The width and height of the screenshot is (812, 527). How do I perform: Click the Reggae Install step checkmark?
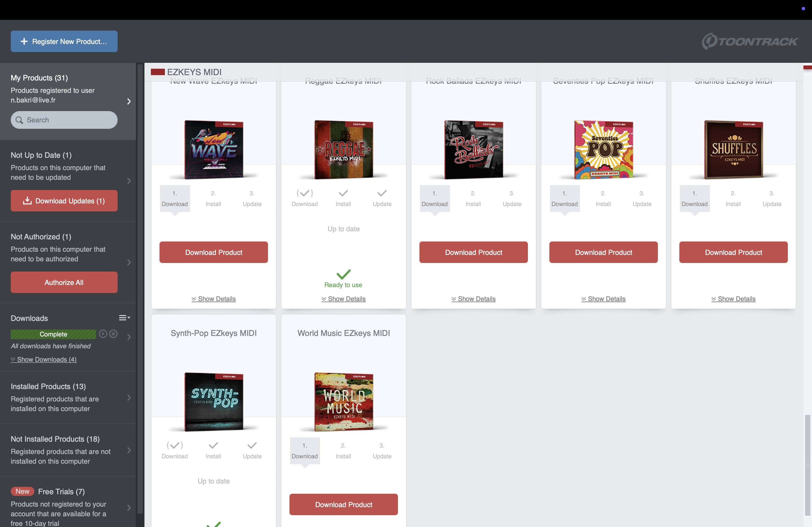(343, 193)
